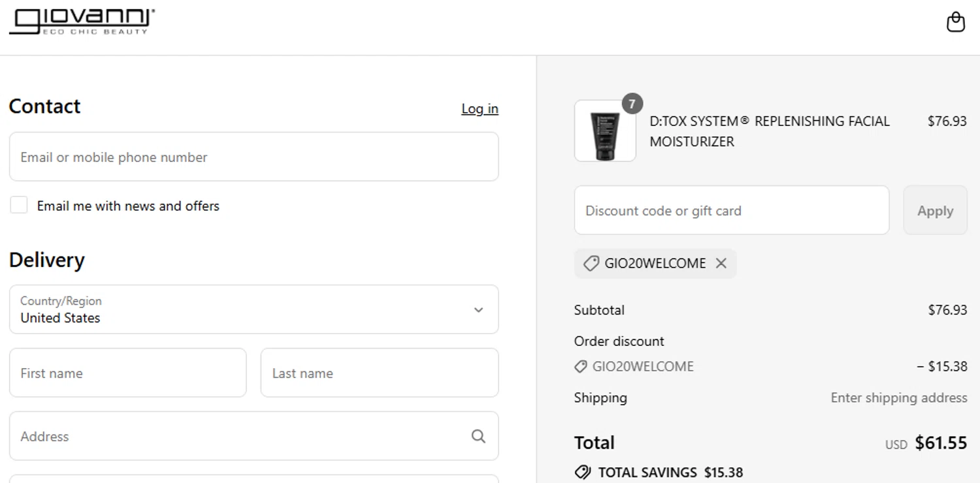Image resolution: width=980 pixels, height=483 pixels.
Task: Click the item quantity badge showing 7
Action: tap(632, 103)
